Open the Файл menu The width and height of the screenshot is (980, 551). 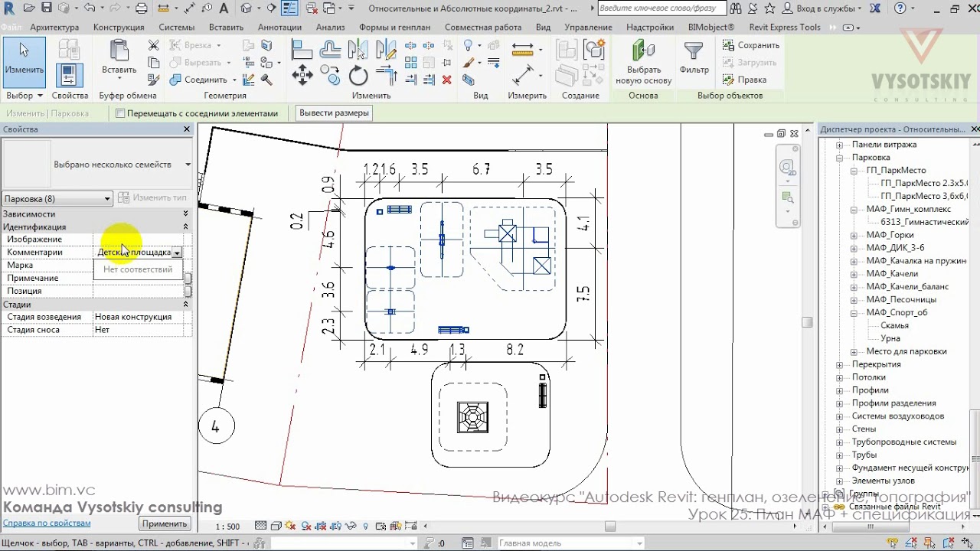tap(11, 27)
